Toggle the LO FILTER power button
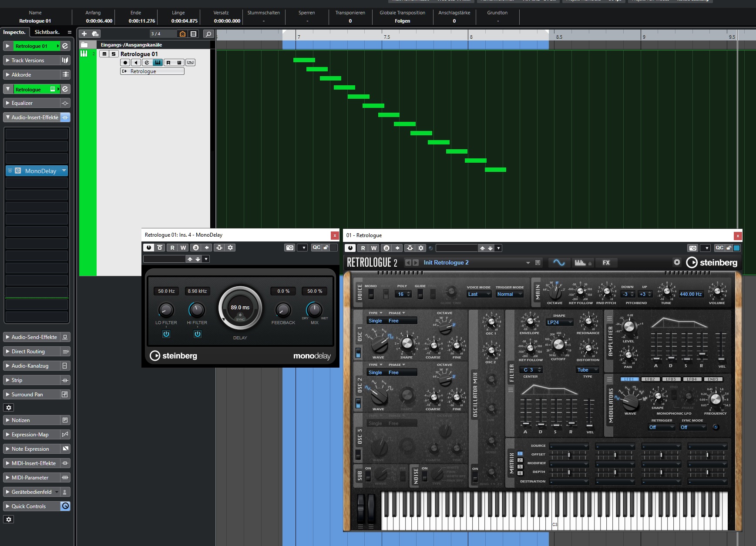This screenshot has height=546, width=756. click(166, 334)
